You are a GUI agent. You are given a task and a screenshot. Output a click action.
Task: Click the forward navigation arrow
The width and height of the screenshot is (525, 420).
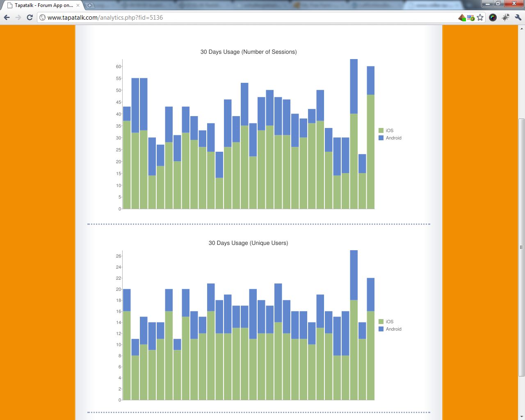18,17
